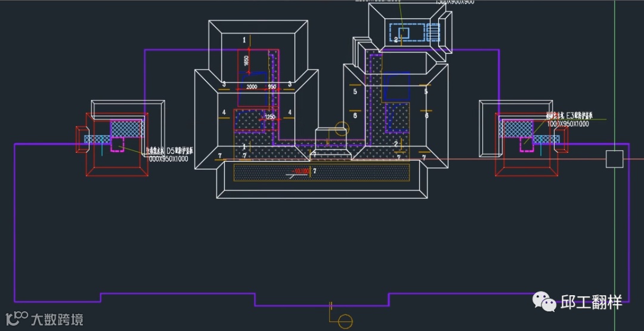
Task: Select the orange circle at the drawing bottom
Action: pos(345,321)
